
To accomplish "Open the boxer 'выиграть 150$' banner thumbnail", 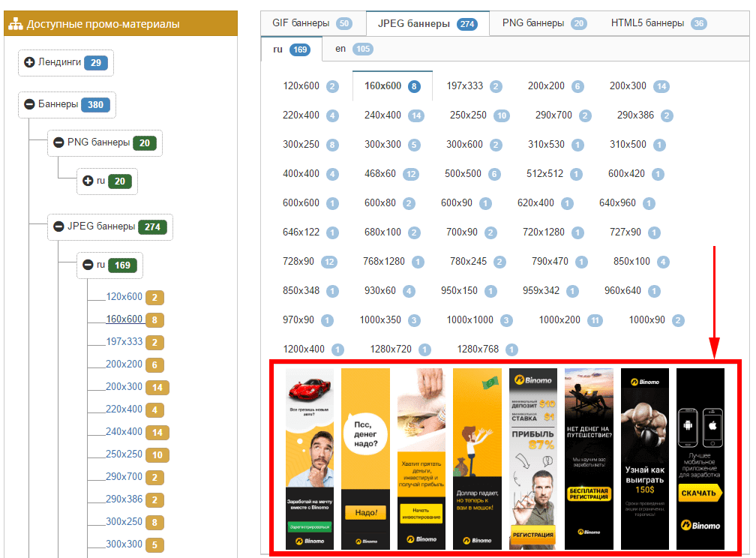I will [x=645, y=459].
